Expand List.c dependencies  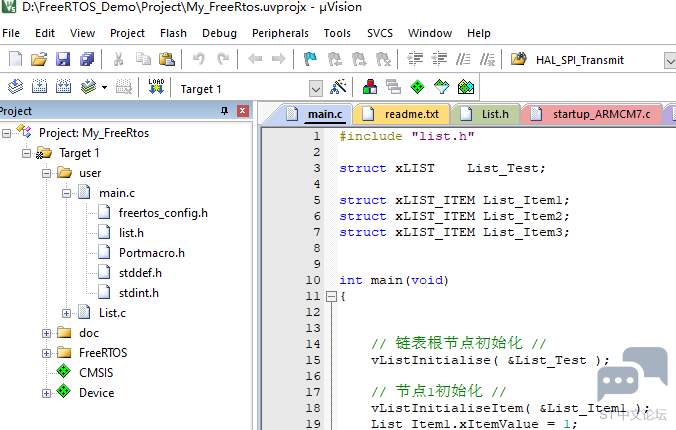[66, 313]
